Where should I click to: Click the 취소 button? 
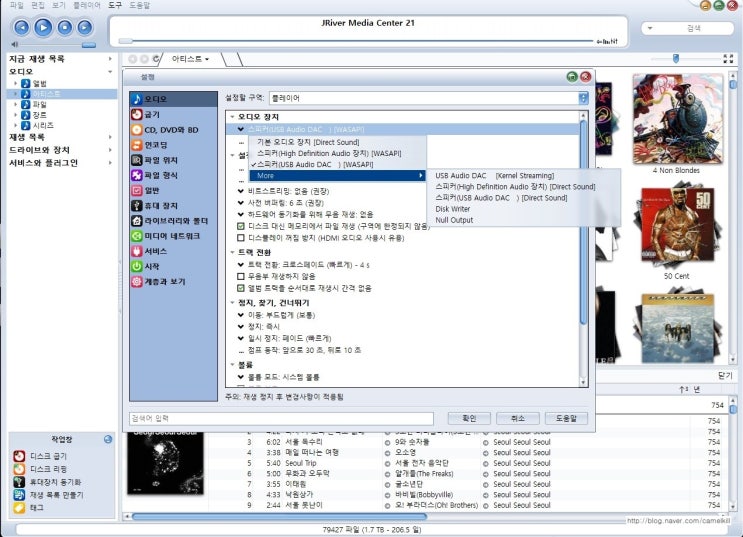click(517, 418)
